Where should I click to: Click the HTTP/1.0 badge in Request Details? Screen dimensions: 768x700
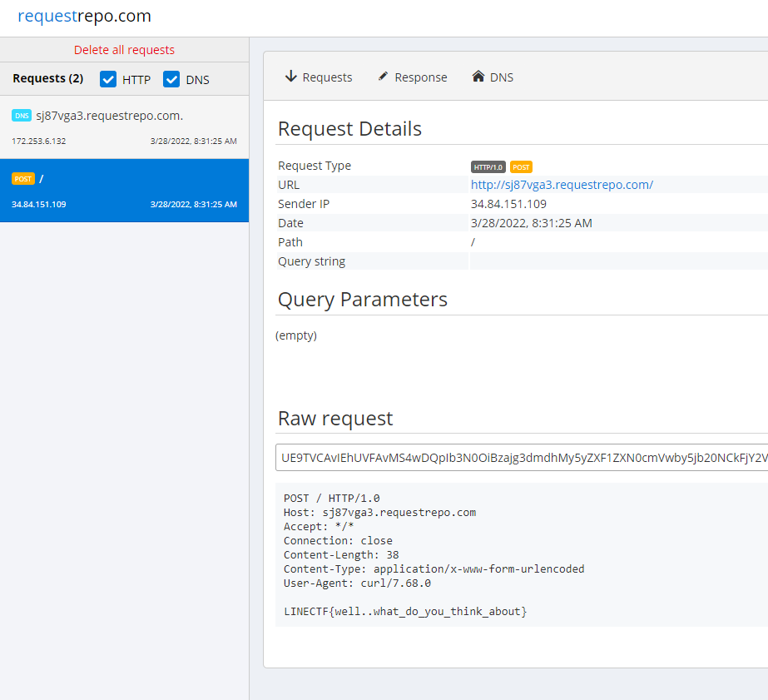coord(488,166)
